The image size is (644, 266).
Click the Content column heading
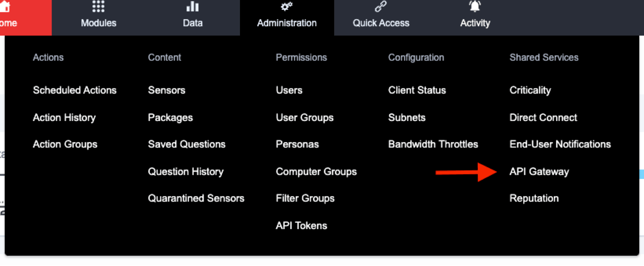coord(164,57)
